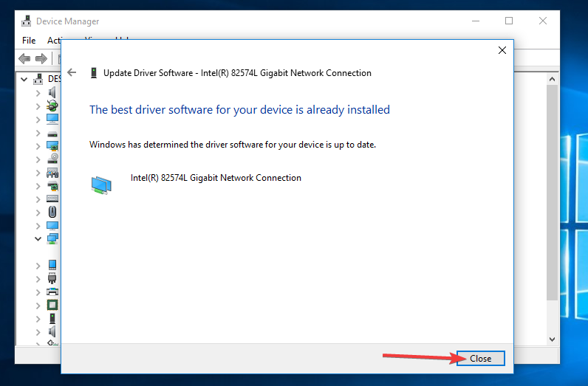Click the Sound, video and game controllers icon
The width and height of the screenshot is (588, 386).
click(52, 331)
